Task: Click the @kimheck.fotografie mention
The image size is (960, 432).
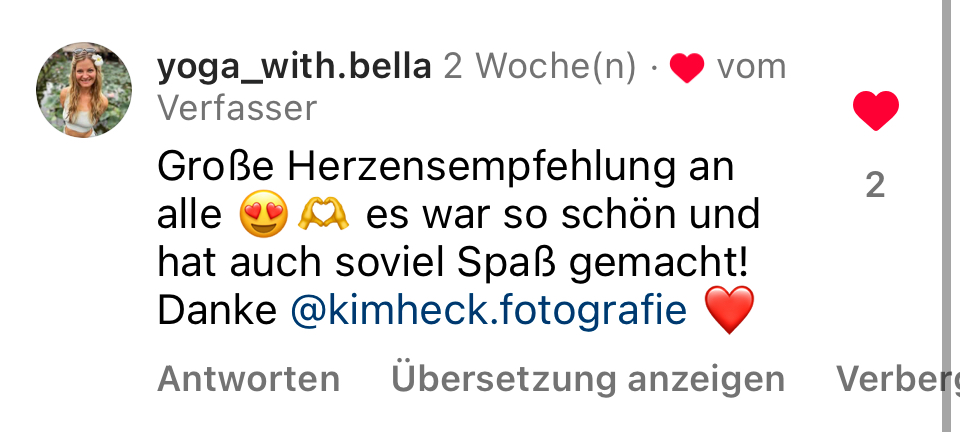Action: click(489, 310)
